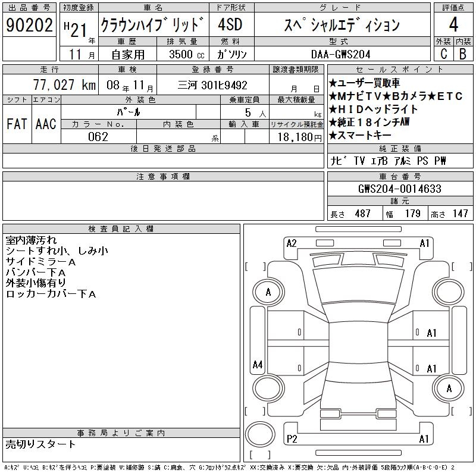Click the interior grade B cell
476x476 pixels.
pos(463,54)
